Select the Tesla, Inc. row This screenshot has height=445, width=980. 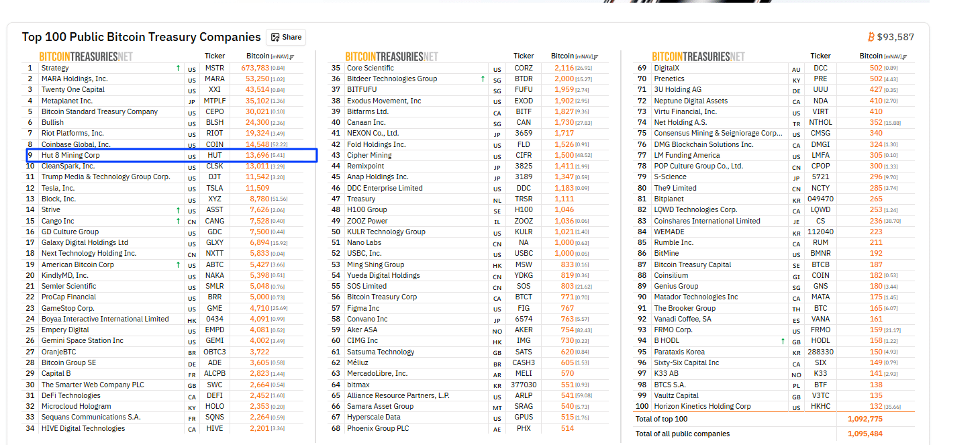[58, 188]
